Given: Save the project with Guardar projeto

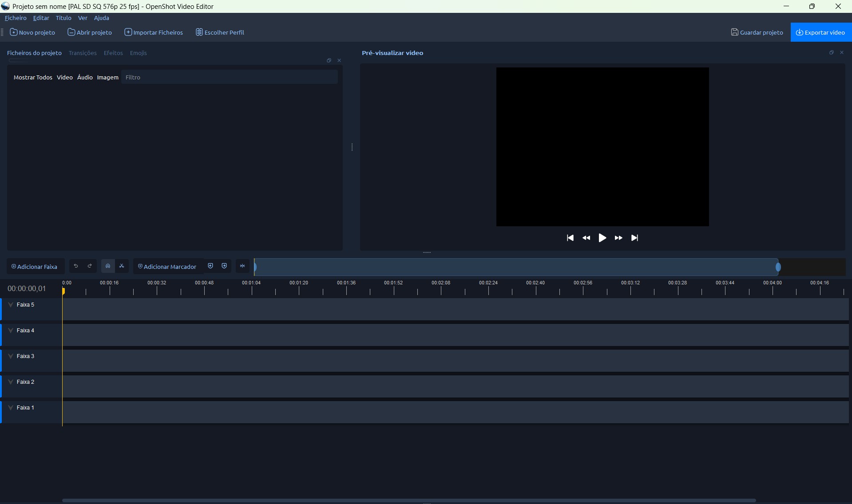Looking at the screenshot, I should tap(757, 32).
